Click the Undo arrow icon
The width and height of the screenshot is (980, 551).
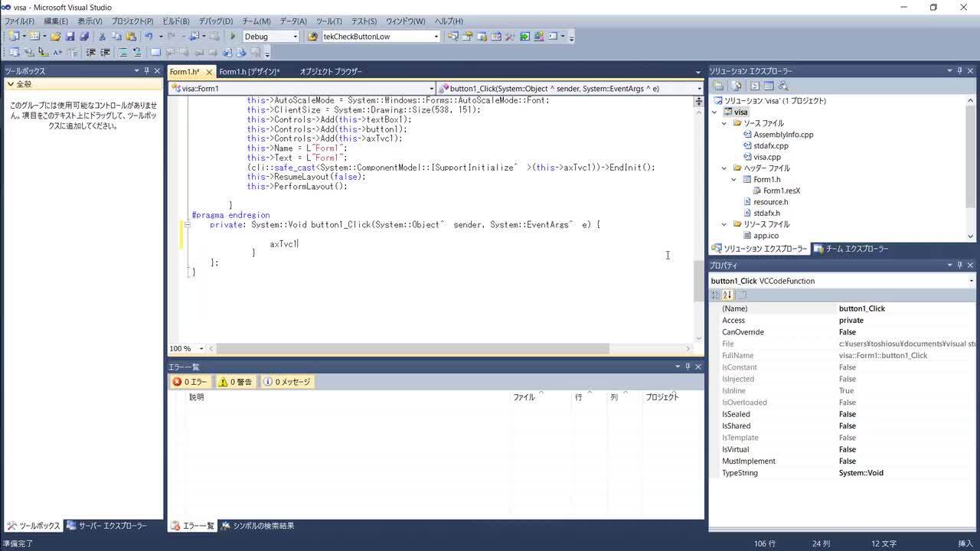(x=149, y=37)
